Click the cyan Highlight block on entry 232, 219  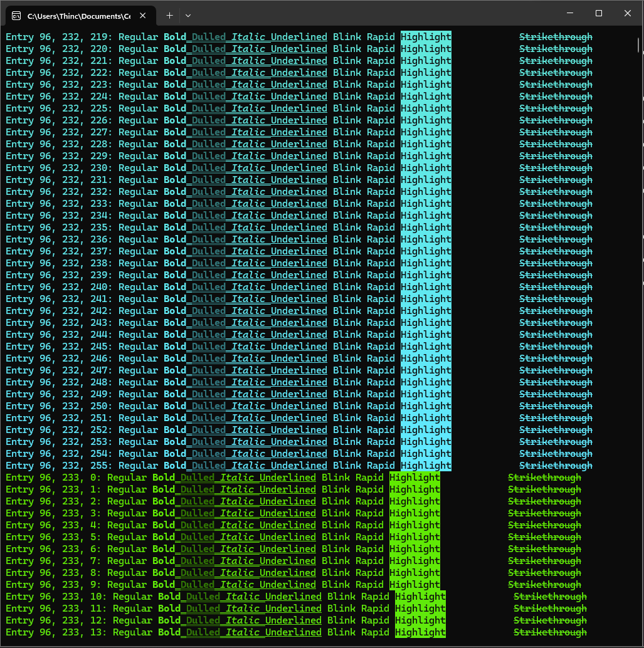[x=426, y=37]
